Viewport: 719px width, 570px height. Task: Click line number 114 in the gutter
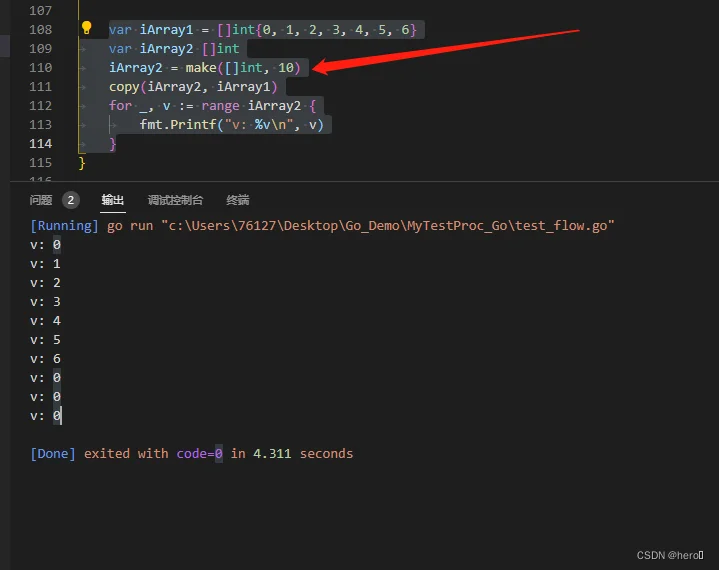click(x=40, y=143)
